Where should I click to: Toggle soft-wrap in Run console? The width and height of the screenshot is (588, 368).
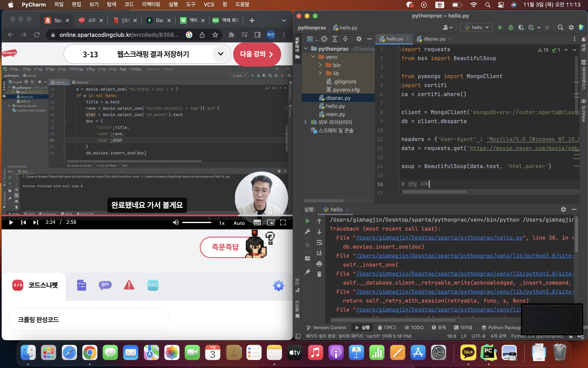coord(319,242)
